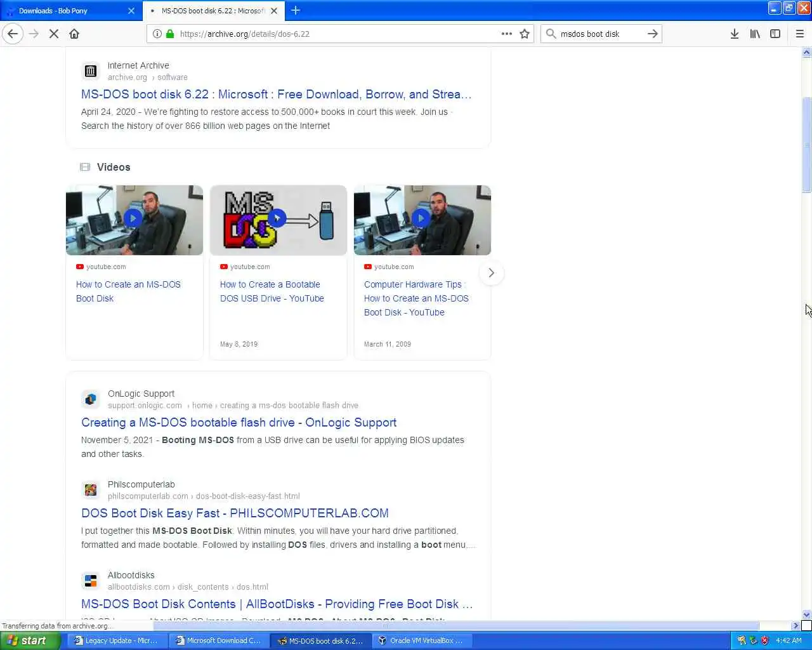Click the 'March 11, 2009' video date

[x=388, y=344]
